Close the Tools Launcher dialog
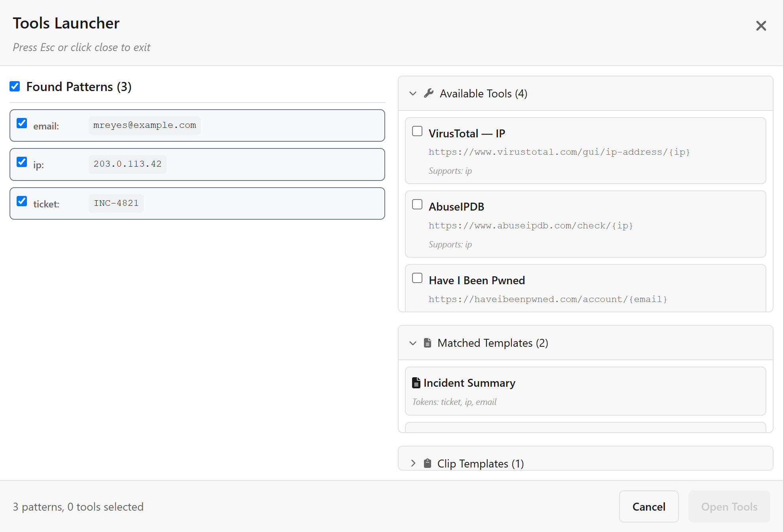Image resolution: width=783 pixels, height=532 pixels. coord(761,26)
